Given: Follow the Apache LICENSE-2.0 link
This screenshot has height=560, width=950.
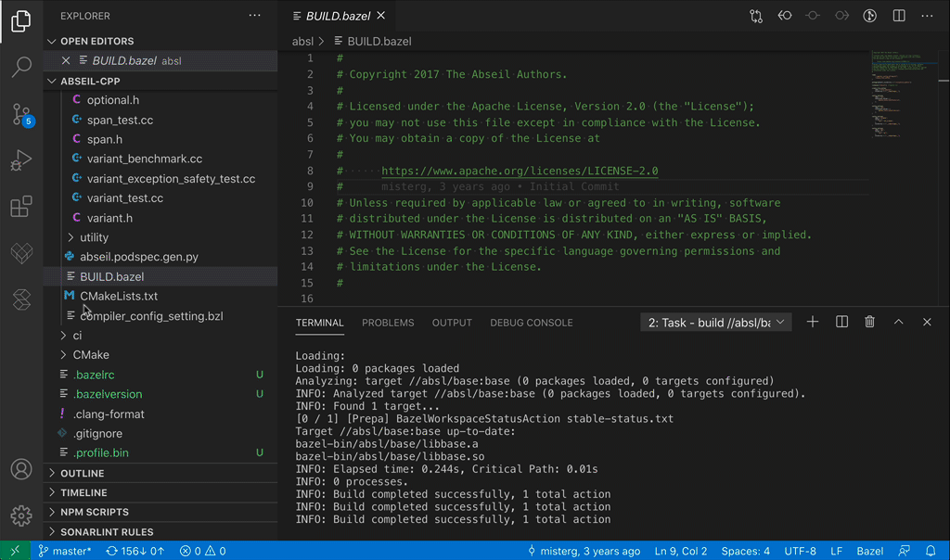Looking at the screenshot, I should pos(520,171).
